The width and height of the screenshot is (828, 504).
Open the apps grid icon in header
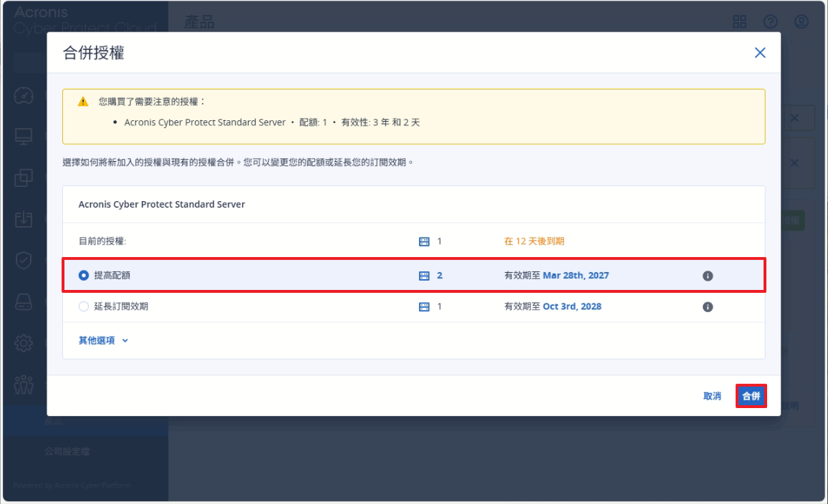coord(739,21)
